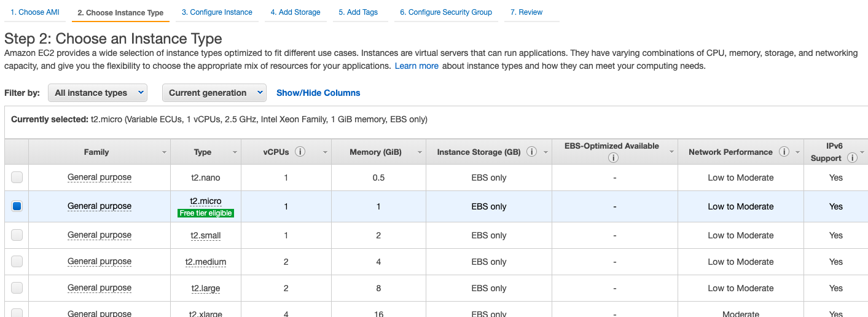Select the t2.medium instance checkbox
Screen dimensions: 868x317
[17, 261]
